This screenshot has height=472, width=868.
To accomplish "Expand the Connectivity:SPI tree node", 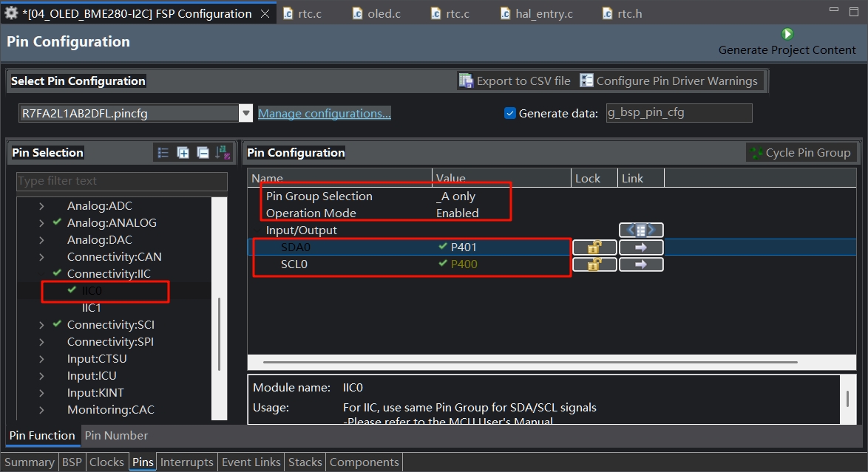I will (x=41, y=342).
